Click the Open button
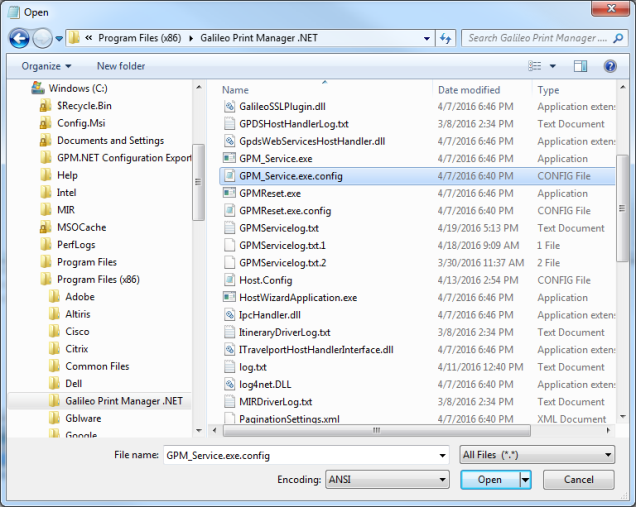 tap(490, 480)
